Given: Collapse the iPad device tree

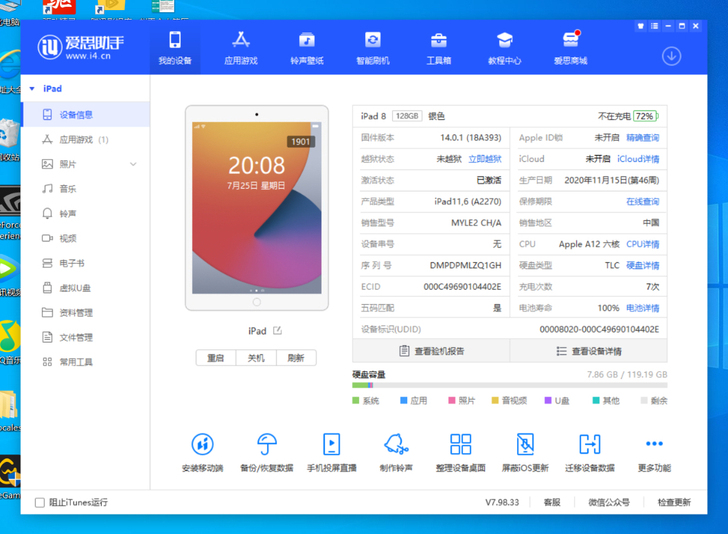Looking at the screenshot, I should tap(32, 88).
